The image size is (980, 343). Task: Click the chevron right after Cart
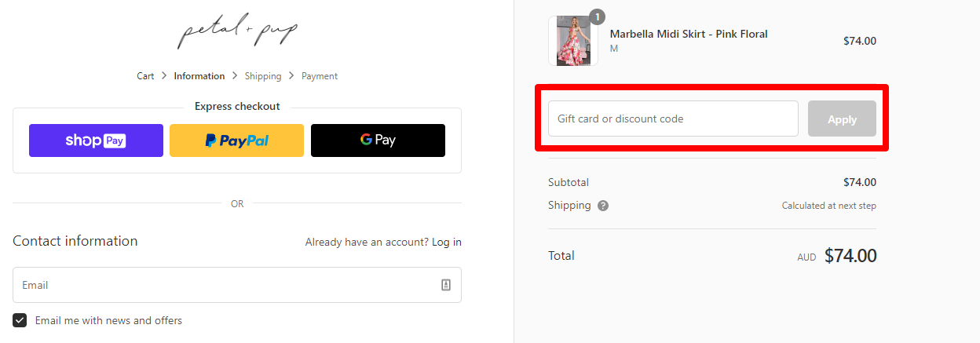click(164, 76)
